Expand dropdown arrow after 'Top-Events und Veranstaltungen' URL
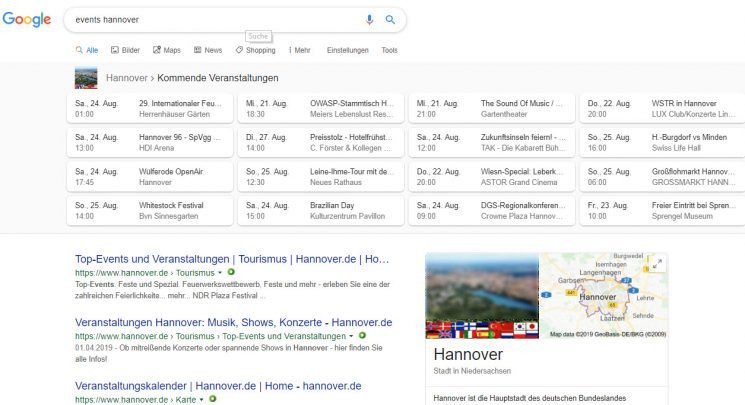745x405 pixels. pyautogui.click(x=351, y=336)
